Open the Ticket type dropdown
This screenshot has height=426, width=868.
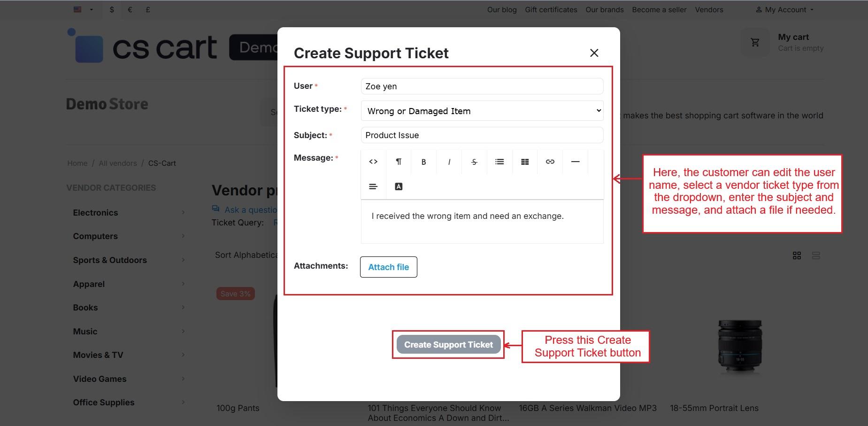tap(482, 111)
